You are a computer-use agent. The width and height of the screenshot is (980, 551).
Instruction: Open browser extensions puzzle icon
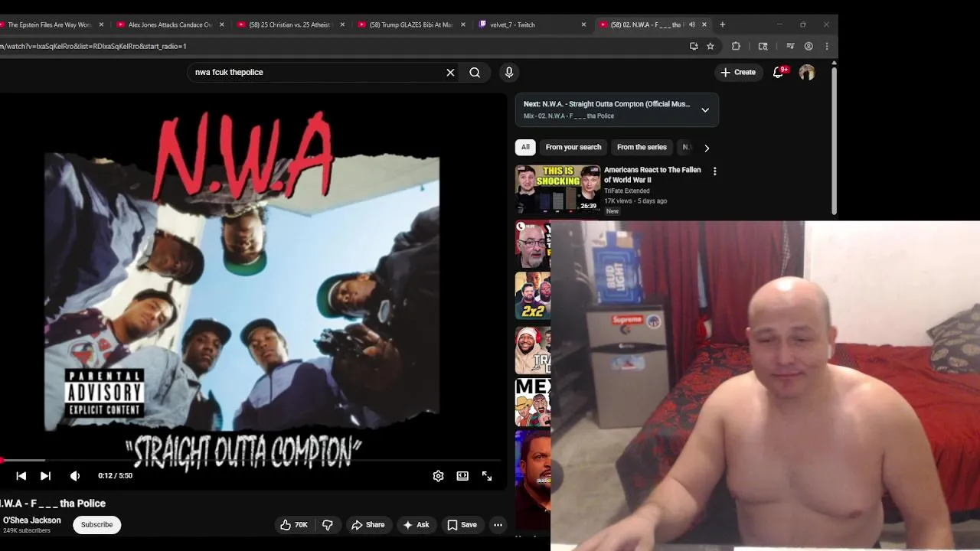(737, 46)
